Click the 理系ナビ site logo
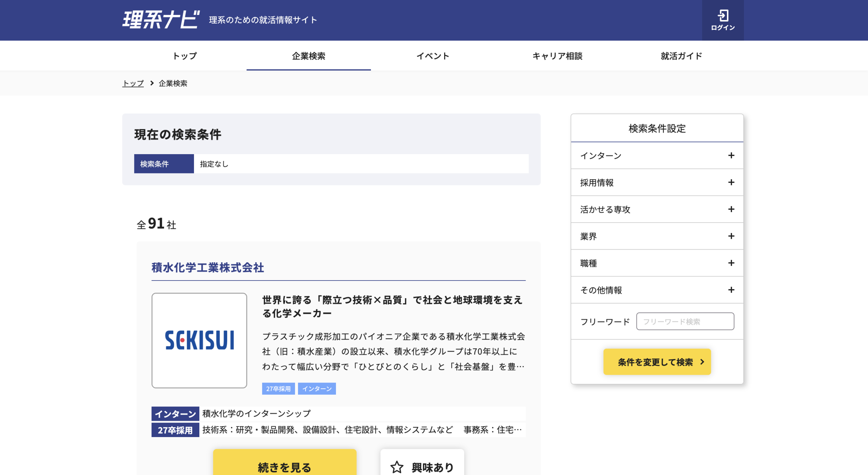 161,20
